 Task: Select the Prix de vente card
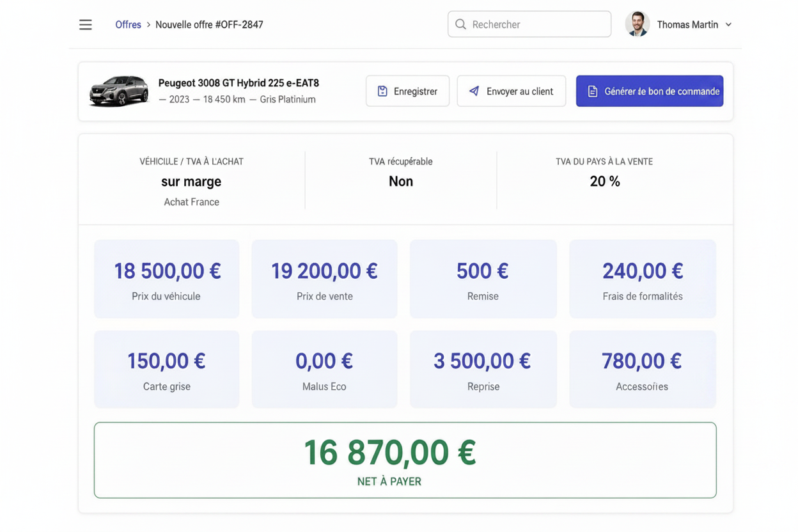(324, 279)
